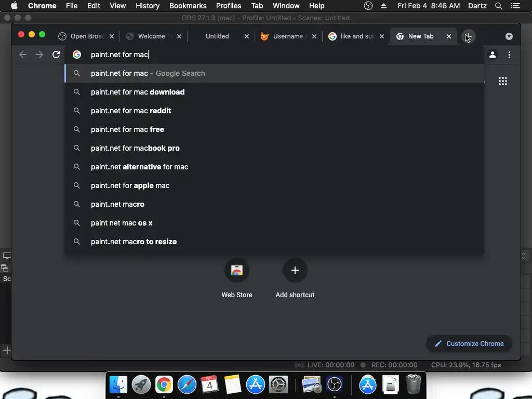The width and height of the screenshot is (532, 399).
Task: Open Finder from the dock
Action: (118, 385)
